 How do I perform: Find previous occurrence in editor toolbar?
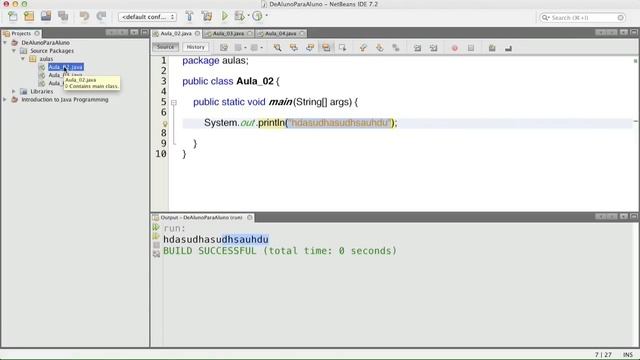tap(293, 48)
